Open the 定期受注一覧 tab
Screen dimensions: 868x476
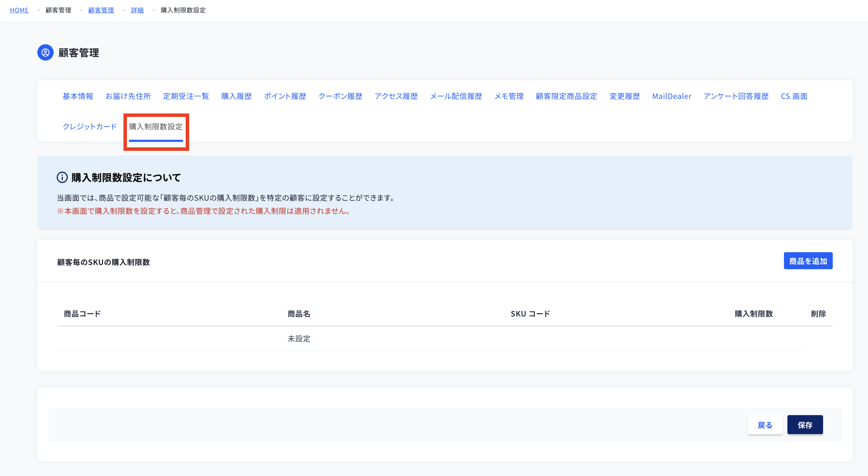pos(186,96)
